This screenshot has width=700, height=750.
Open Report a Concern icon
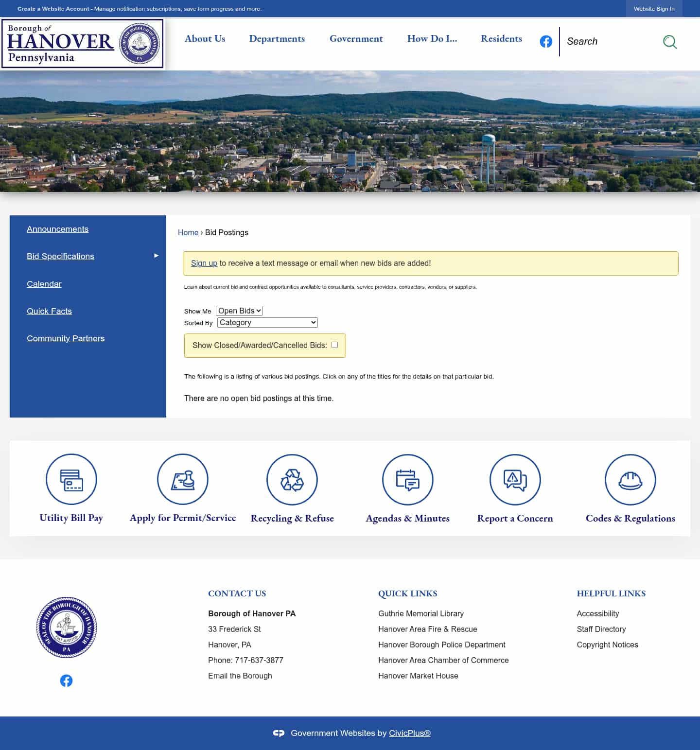515,479
